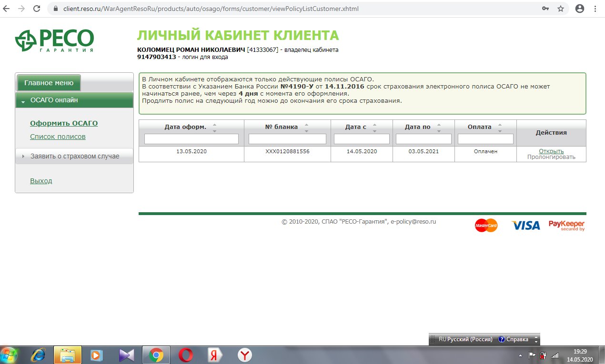Click RU Русский language indicator
The image size is (605, 364).
coord(465,339)
